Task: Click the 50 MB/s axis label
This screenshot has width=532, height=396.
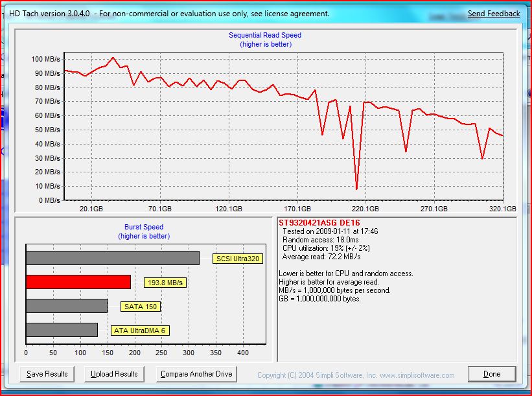Action: coord(47,130)
